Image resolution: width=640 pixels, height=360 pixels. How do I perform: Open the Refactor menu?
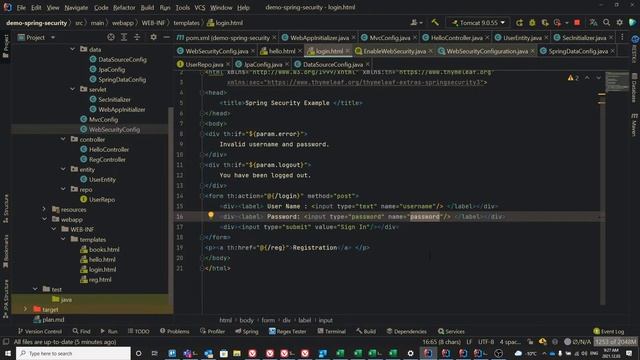(x=124, y=7)
